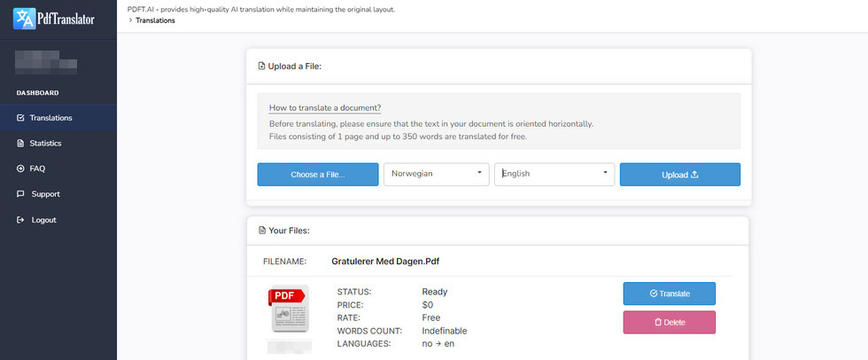Click the Statistics document icon
This screenshot has width=868, height=360.
point(20,143)
